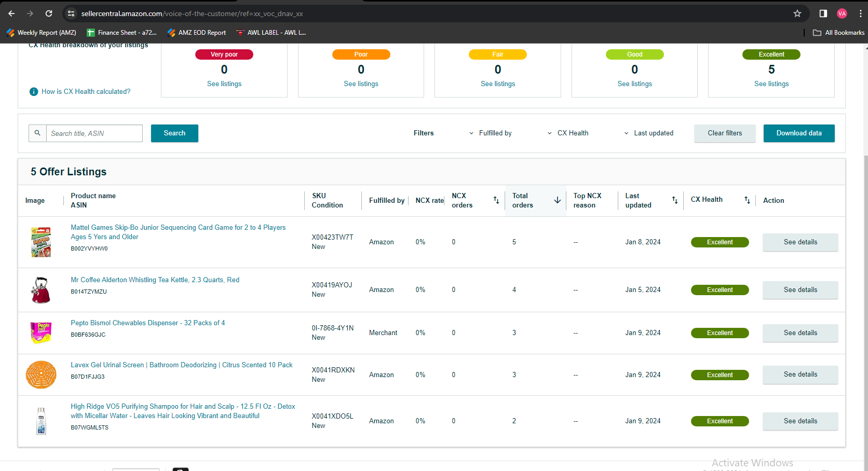
Task: Reload the Seller Central page
Action: point(49,13)
